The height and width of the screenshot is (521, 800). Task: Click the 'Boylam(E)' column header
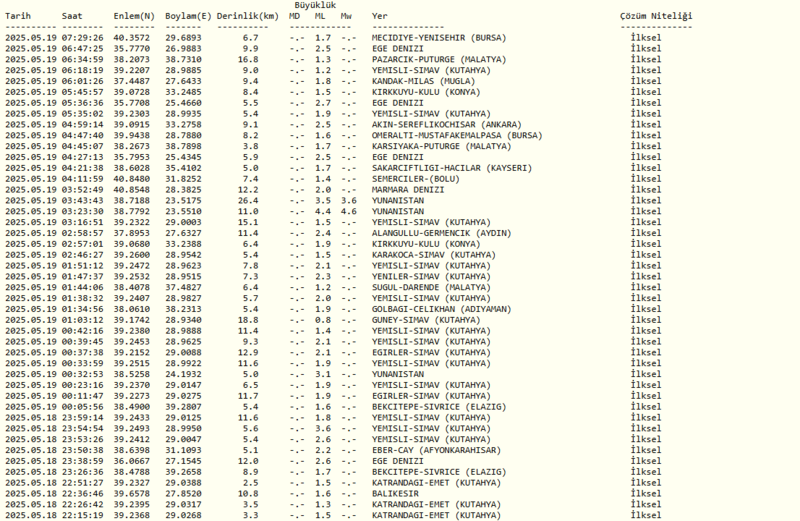point(188,16)
